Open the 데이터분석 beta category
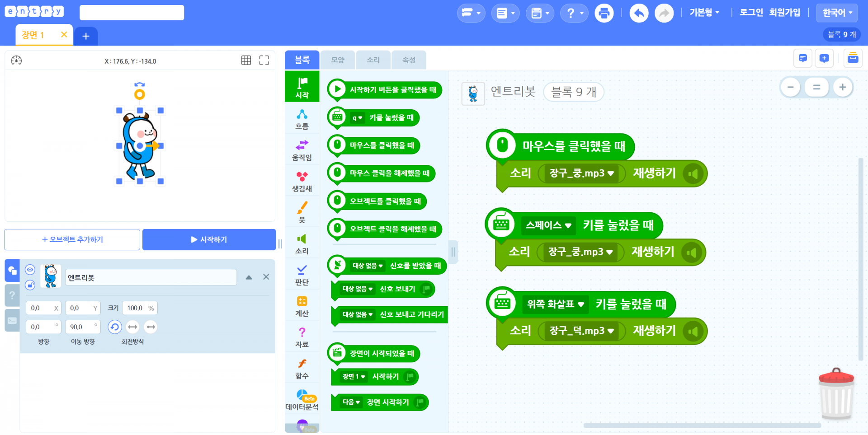 pyautogui.click(x=302, y=400)
